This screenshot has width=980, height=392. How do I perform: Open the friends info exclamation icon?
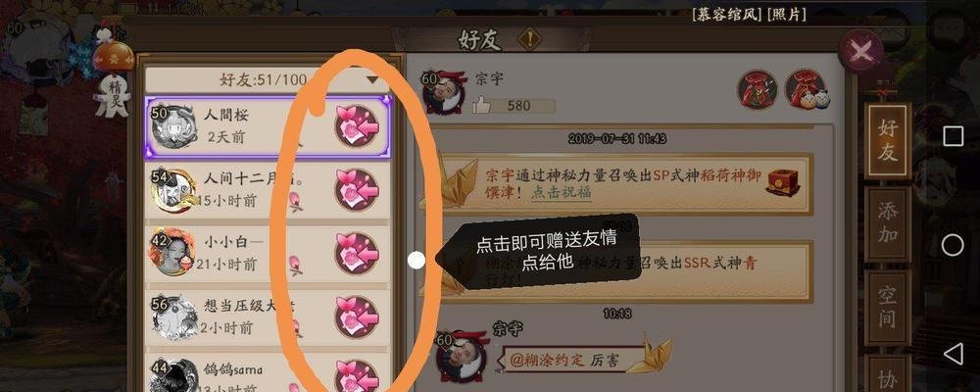tap(530, 39)
